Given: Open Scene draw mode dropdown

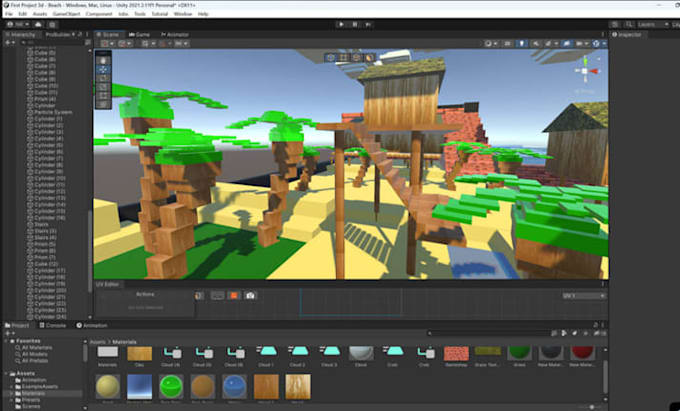Looking at the screenshot, I should tap(490, 43).
